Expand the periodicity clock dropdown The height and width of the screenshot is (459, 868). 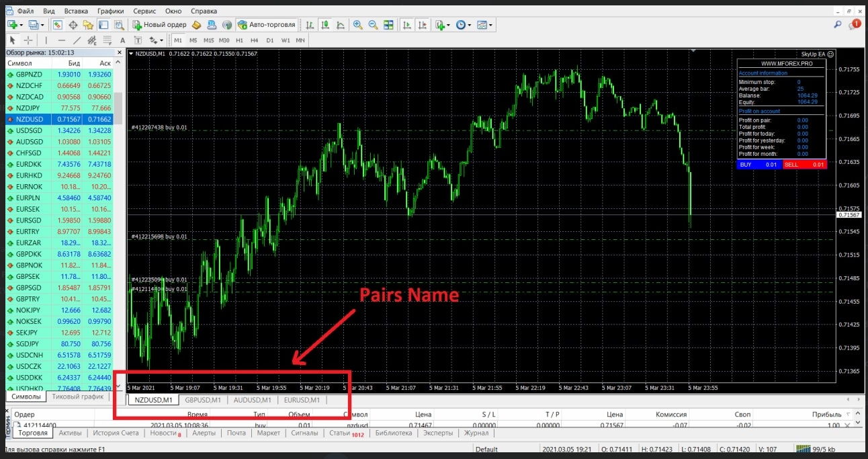coord(470,25)
